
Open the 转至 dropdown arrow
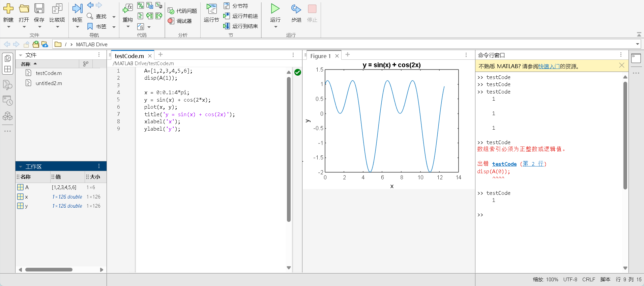point(77,27)
